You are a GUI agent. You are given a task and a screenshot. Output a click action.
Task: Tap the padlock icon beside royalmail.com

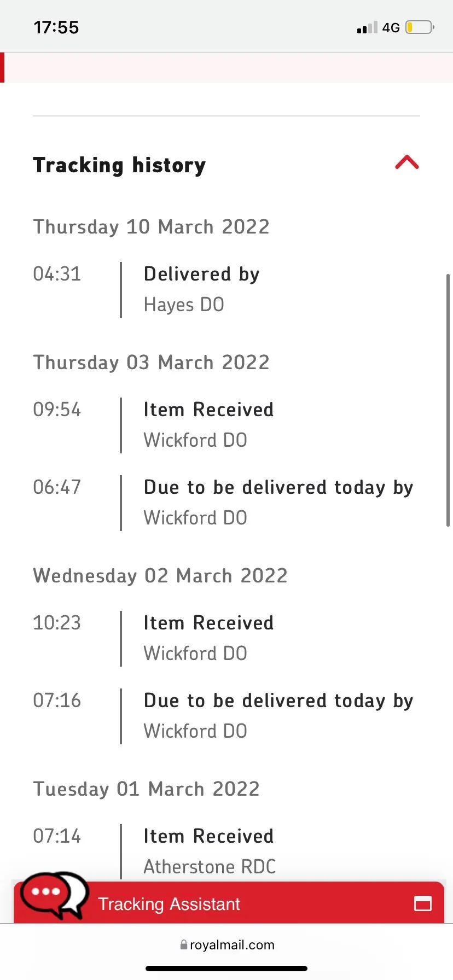184,944
